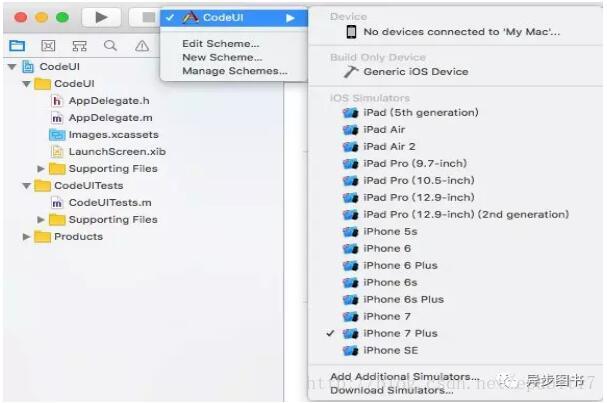Collapse the CodeUITests group triangle
Image resolution: width=607 pixels, height=403 pixels.
pyautogui.click(x=26, y=186)
